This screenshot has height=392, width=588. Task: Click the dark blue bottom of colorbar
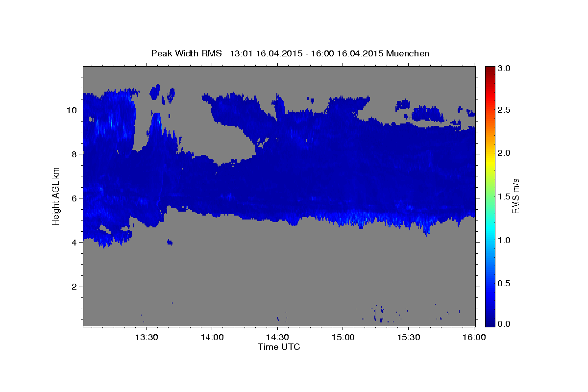tap(490, 322)
